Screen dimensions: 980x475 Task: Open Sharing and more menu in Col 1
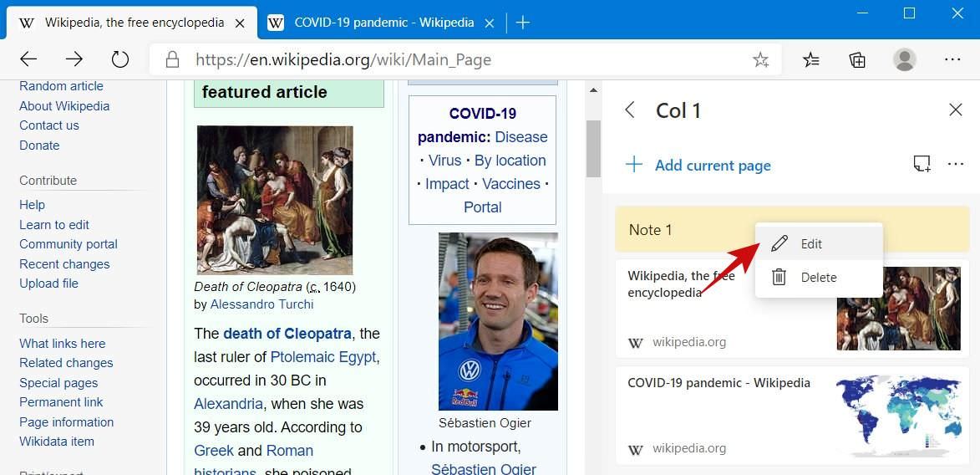(956, 164)
